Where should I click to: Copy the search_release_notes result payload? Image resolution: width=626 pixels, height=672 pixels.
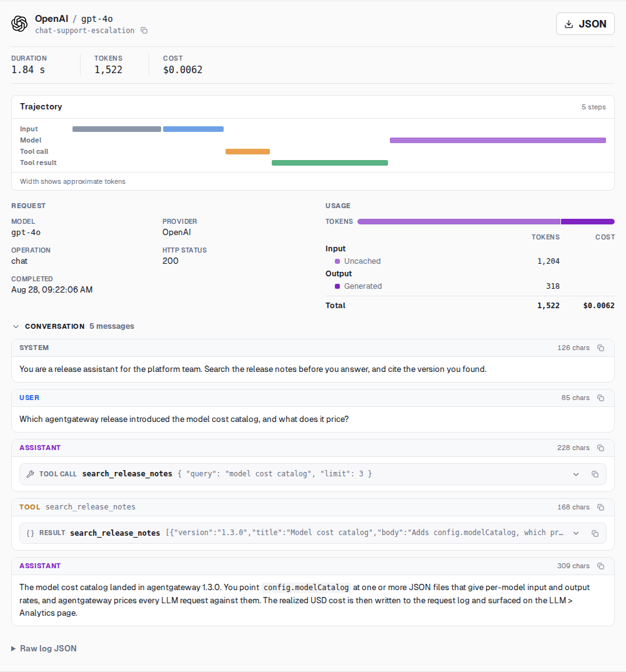(x=595, y=533)
